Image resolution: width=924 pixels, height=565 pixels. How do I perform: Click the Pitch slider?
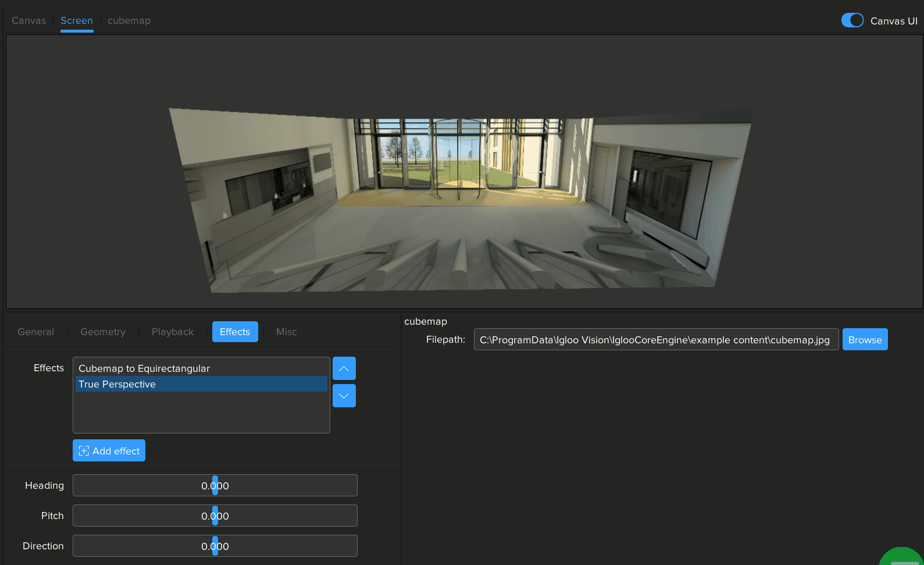click(215, 516)
